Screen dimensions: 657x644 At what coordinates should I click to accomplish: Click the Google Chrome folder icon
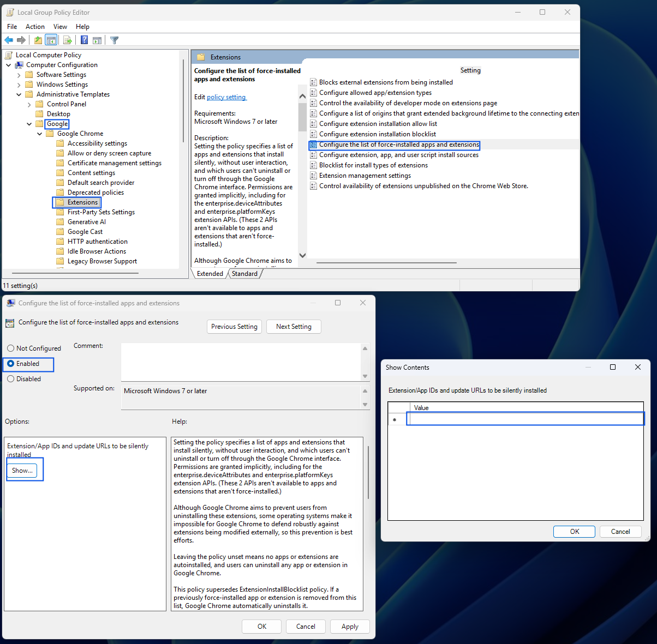coord(50,133)
